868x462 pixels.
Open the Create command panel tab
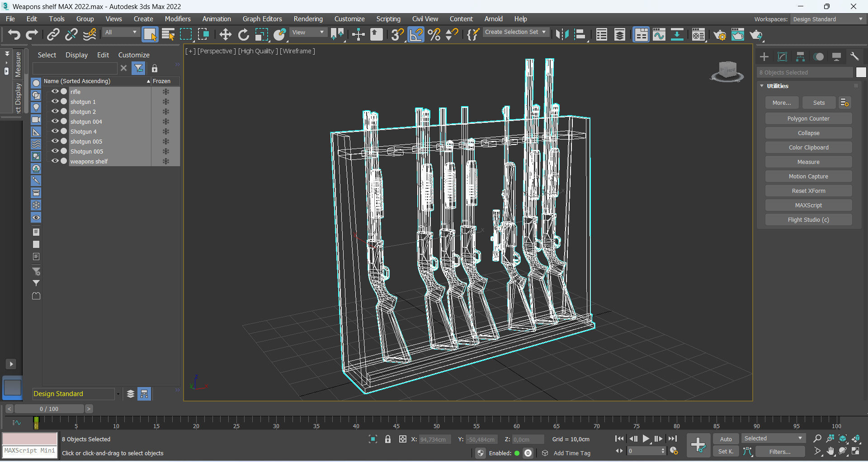[764, 56]
